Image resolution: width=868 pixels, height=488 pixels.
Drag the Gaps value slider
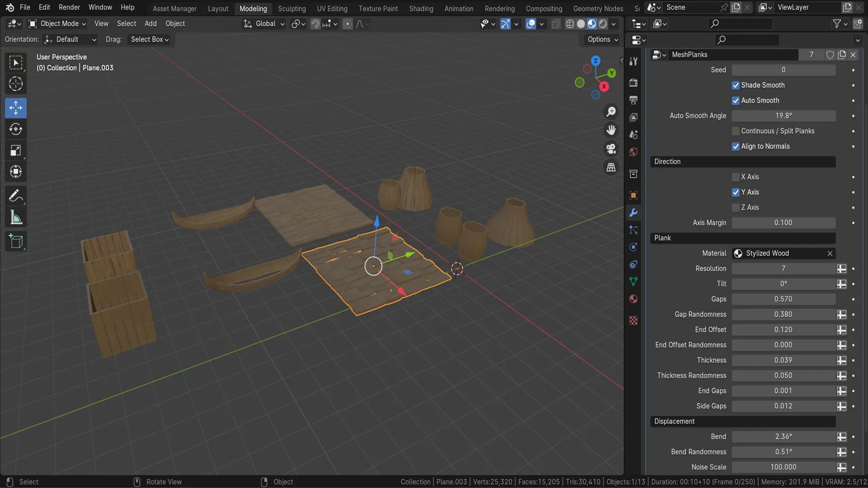(x=783, y=299)
